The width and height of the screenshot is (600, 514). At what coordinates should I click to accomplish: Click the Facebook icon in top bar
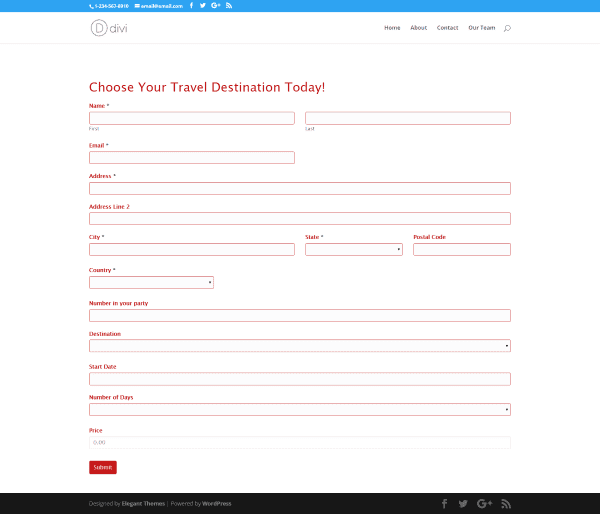click(191, 5)
